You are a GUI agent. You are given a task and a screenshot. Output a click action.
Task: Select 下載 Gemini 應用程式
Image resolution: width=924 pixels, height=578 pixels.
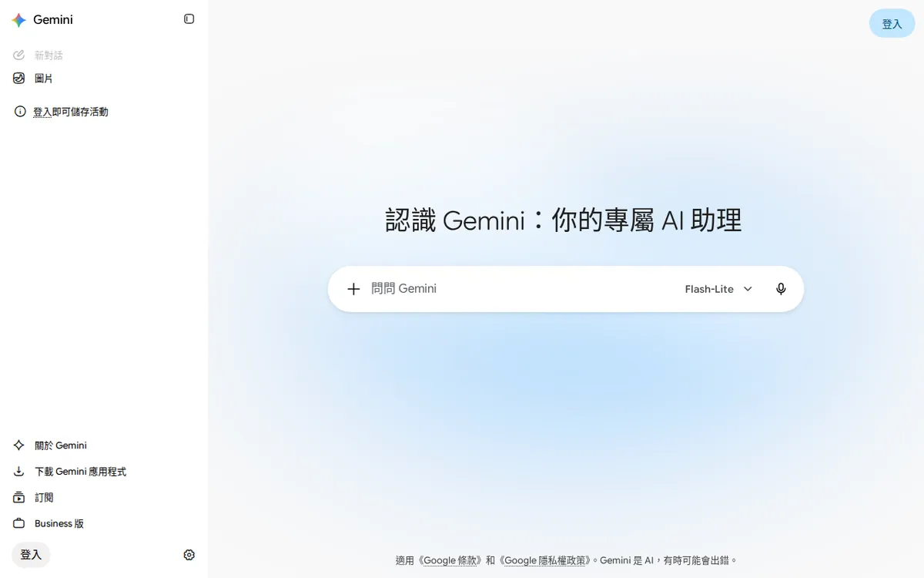click(x=104, y=472)
